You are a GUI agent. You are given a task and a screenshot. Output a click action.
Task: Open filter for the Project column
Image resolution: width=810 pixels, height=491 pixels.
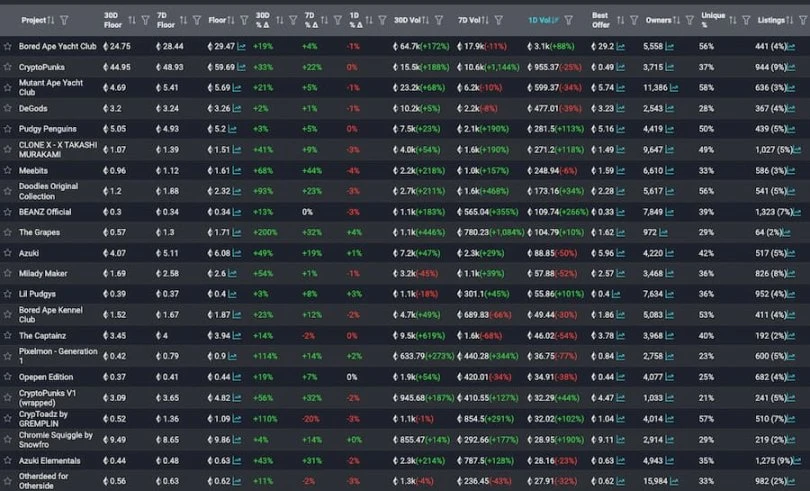tap(65, 19)
